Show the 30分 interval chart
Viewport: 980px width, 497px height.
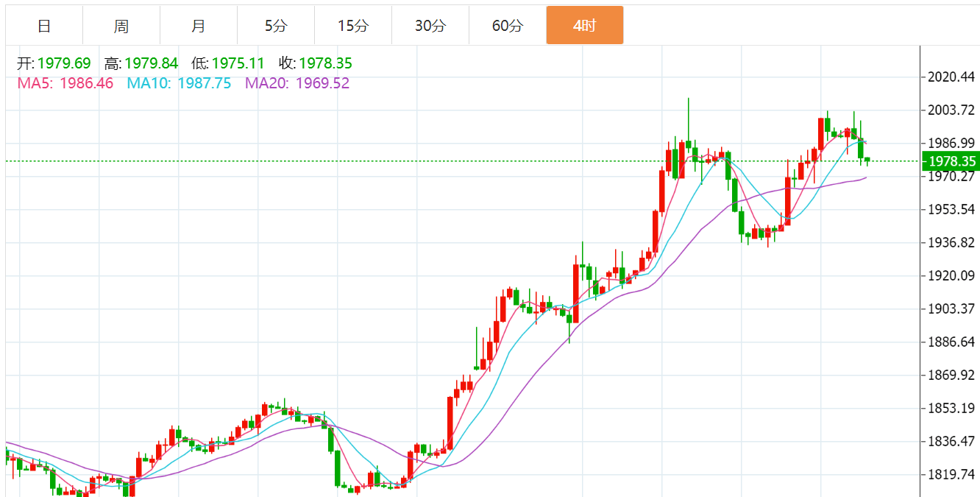tap(430, 26)
